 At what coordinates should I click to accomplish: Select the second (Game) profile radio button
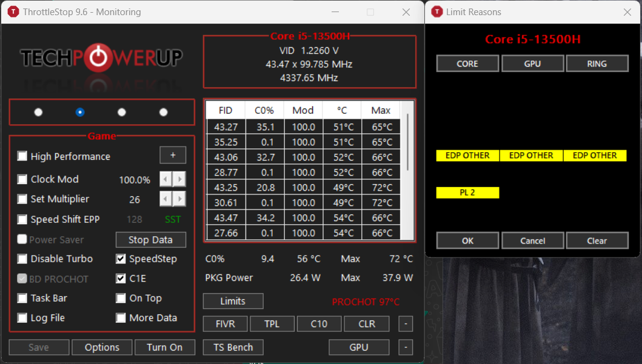[80, 112]
